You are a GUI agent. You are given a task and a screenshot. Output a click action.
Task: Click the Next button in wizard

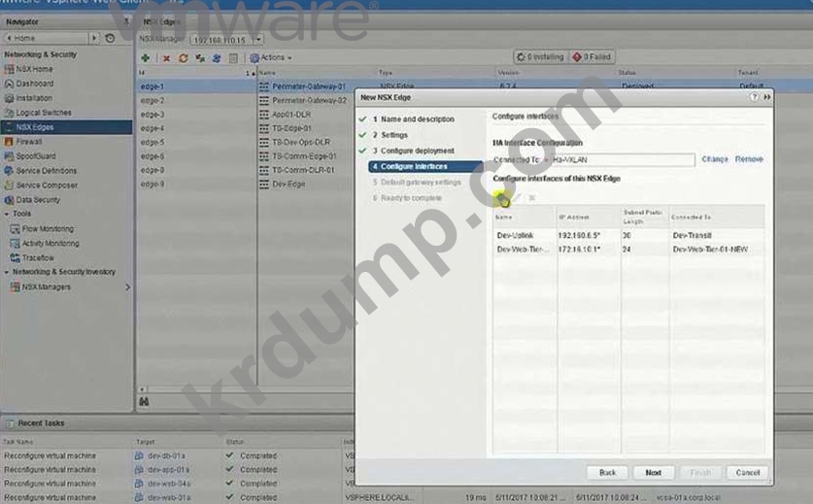(x=653, y=472)
